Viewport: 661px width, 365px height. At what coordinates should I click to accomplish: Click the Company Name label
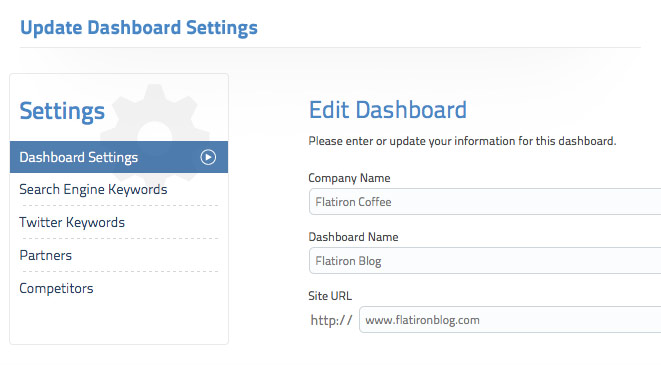point(349,178)
